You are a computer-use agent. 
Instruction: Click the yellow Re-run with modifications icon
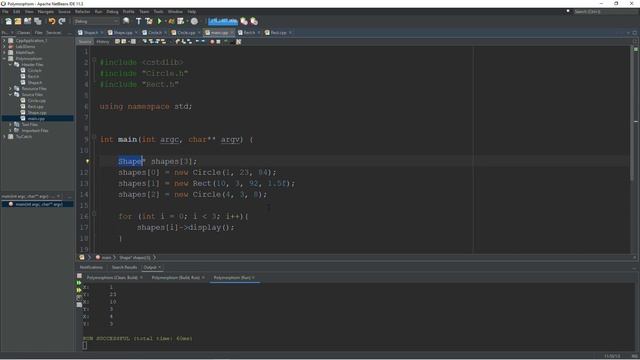[x=79, y=290]
